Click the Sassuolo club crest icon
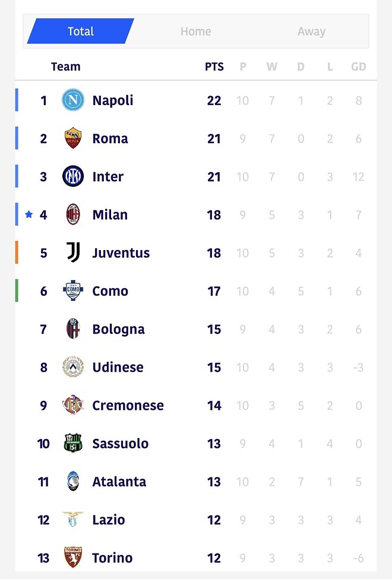392x582 pixels. point(73,443)
